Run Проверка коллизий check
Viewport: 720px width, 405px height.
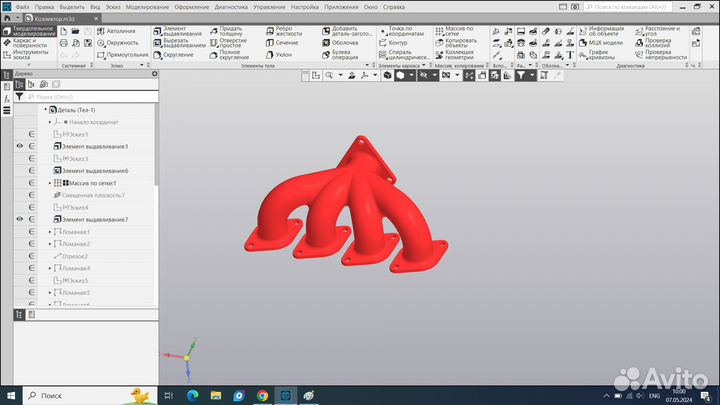(653, 43)
